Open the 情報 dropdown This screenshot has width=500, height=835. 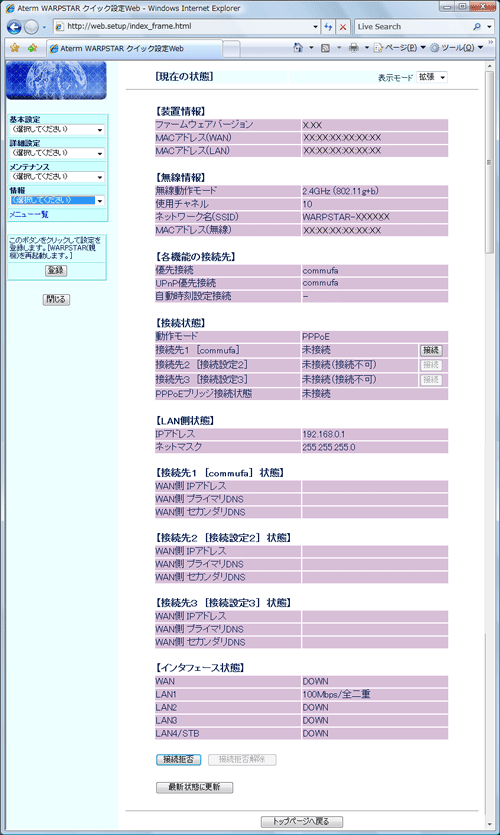coord(57,201)
